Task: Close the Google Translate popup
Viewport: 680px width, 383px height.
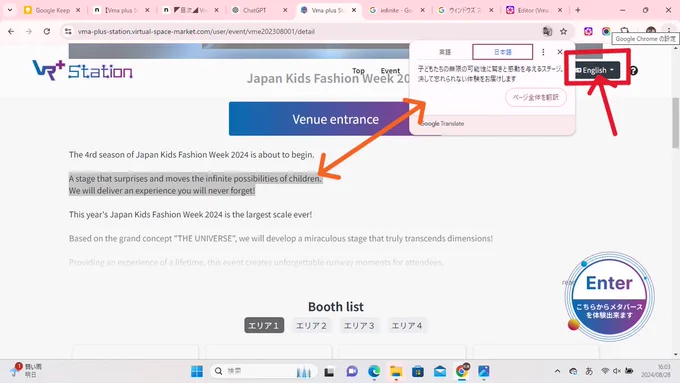Action: (x=560, y=52)
